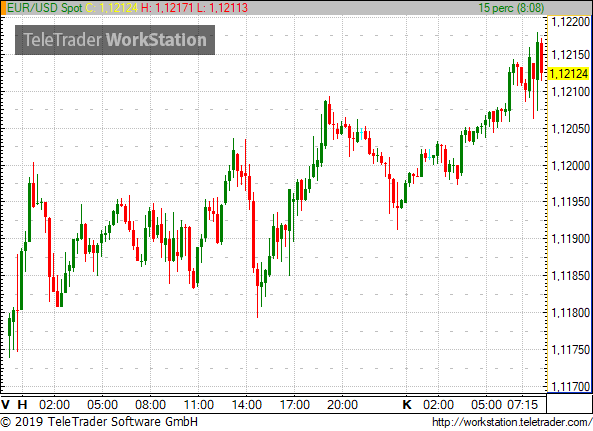Viewport: 593px width, 431px height.
Task: Click the high value H: 1,12171 in header
Action: click(x=167, y=8)
